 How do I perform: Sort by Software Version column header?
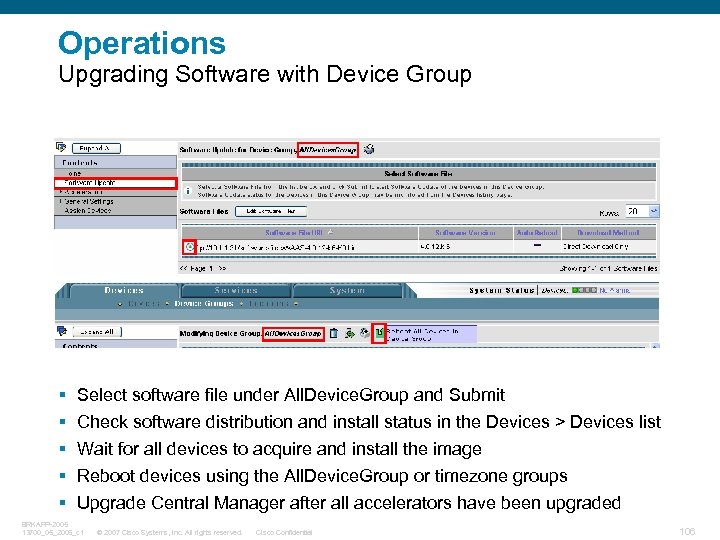pyautogui.click(x=465, y=233)
